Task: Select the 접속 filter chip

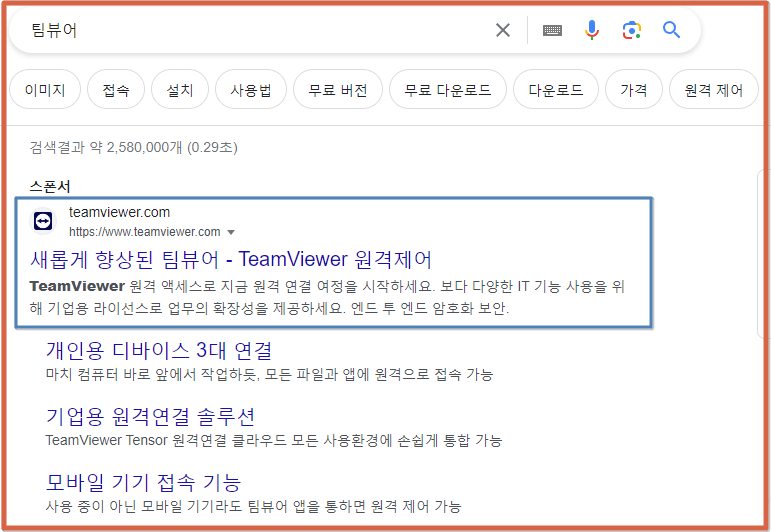Action: point(116,89)
